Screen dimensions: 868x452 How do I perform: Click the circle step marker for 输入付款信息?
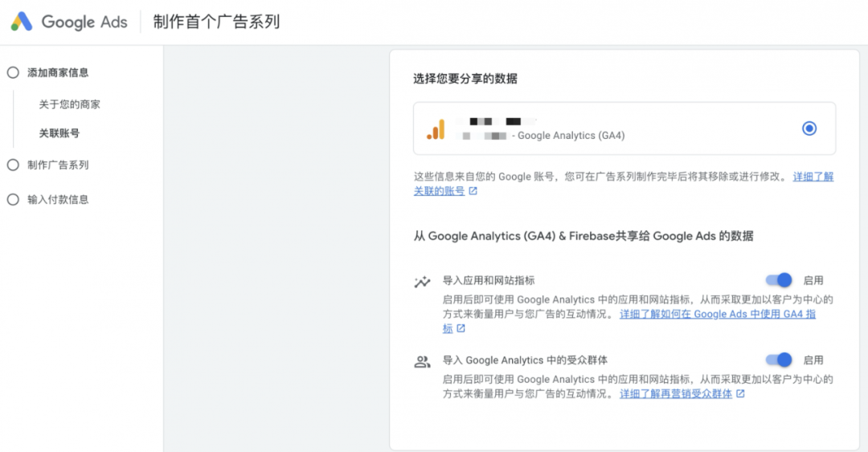tap(13, 200)
